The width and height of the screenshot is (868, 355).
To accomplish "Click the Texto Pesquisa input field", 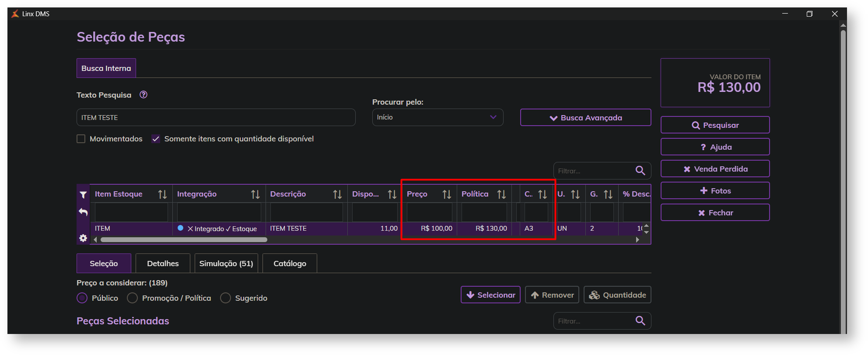I will (x=216, y=118).
